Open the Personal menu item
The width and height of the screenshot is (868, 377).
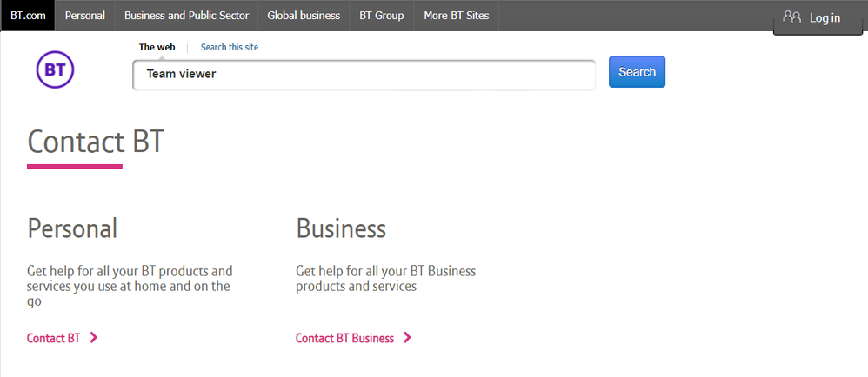tap(84, 16)
